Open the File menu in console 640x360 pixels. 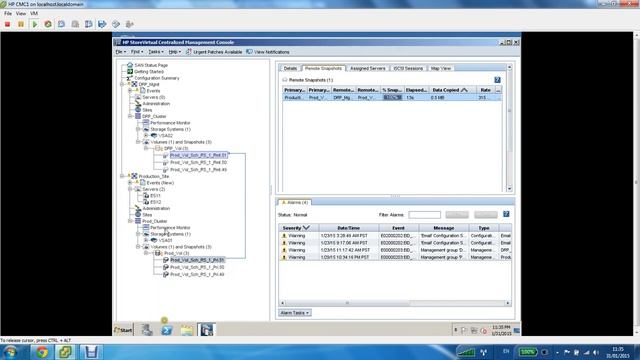[x=120, y=52]
